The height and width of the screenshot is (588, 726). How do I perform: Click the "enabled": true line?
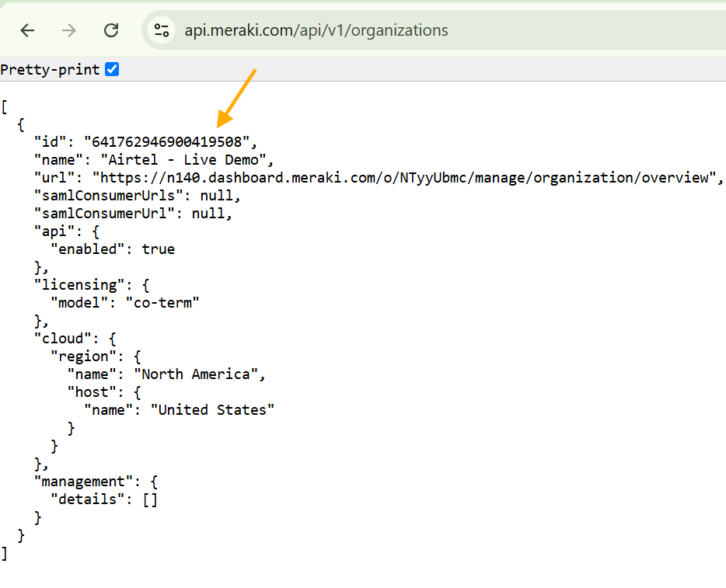point(113,249)
